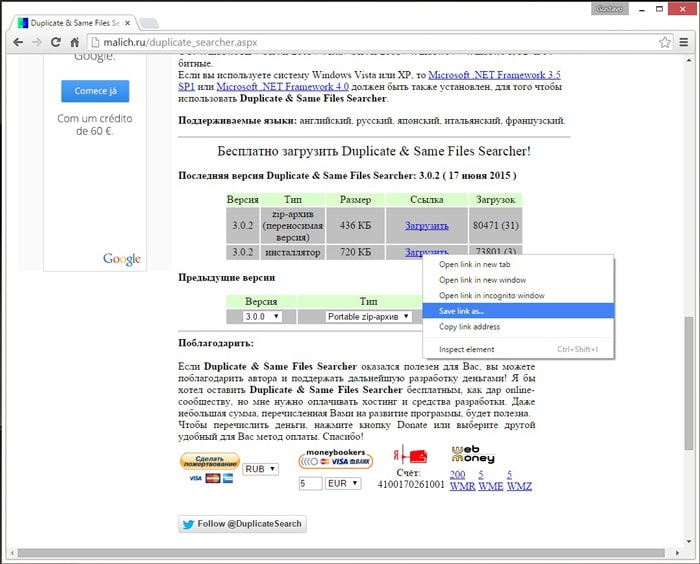
Task: Click the scroll right arrow
Action: pos(677,553)
